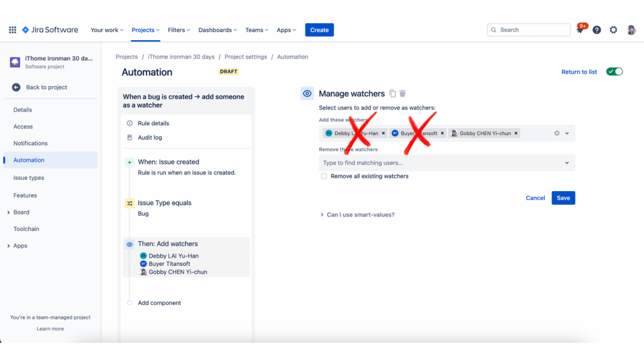Remove Gobby CHEN Yi-chun watcher chip
The height and width of the screenshot is (362, 644).
click(516, 133)
